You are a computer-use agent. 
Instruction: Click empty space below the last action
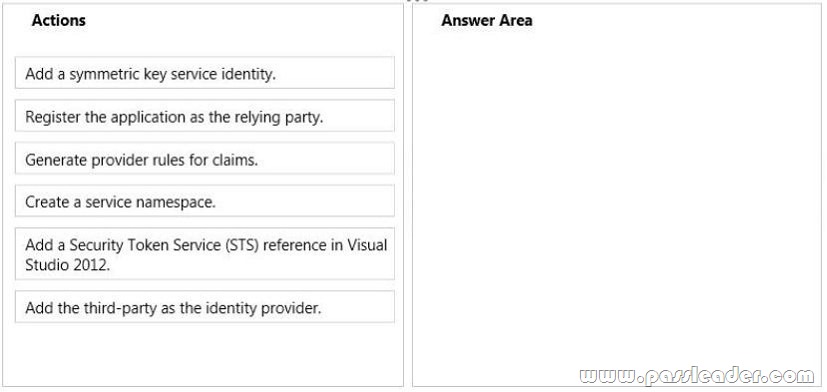coord(205,353)
